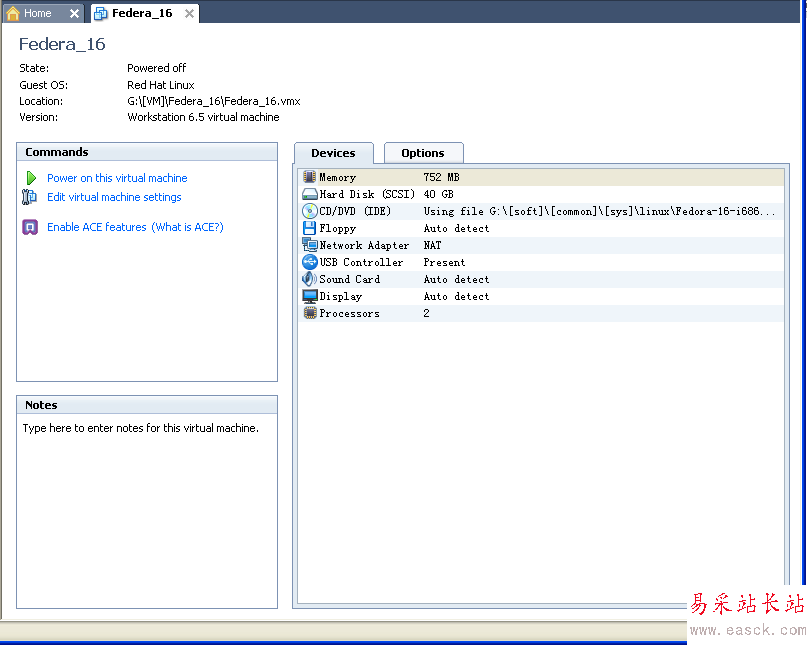The height and width of the screenshot is (645, 807).
Task: Click the Commands panel header
Action: pos(147,152)
